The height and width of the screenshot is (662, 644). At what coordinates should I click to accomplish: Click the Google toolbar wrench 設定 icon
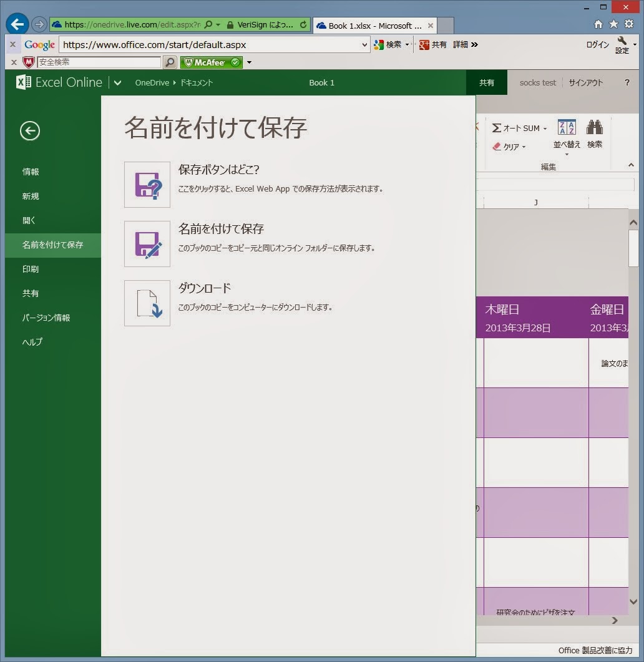(622, 45)
